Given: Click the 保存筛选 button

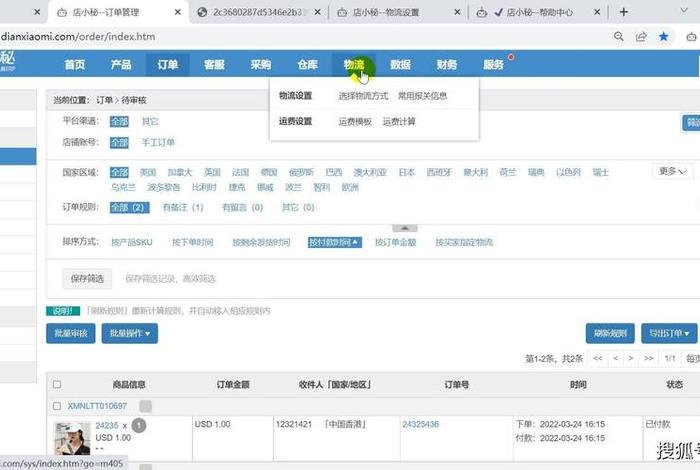Looking at the screenshot, I should coord(87,279).
